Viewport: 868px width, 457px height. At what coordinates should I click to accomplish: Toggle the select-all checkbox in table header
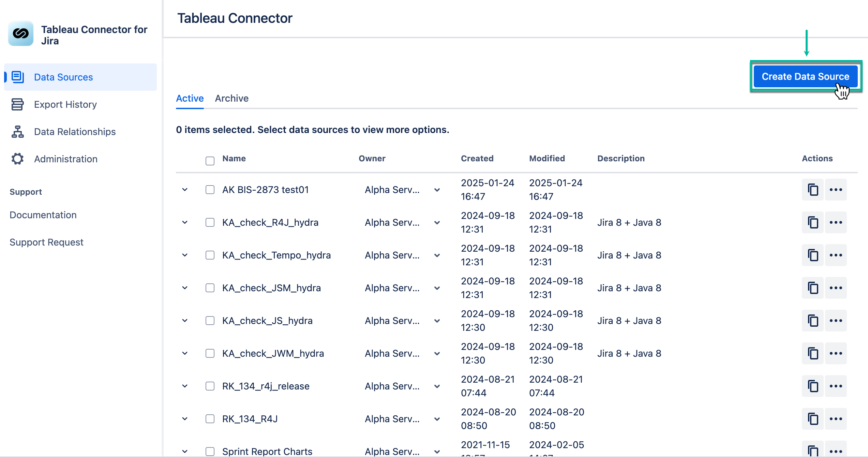[210, 161]
